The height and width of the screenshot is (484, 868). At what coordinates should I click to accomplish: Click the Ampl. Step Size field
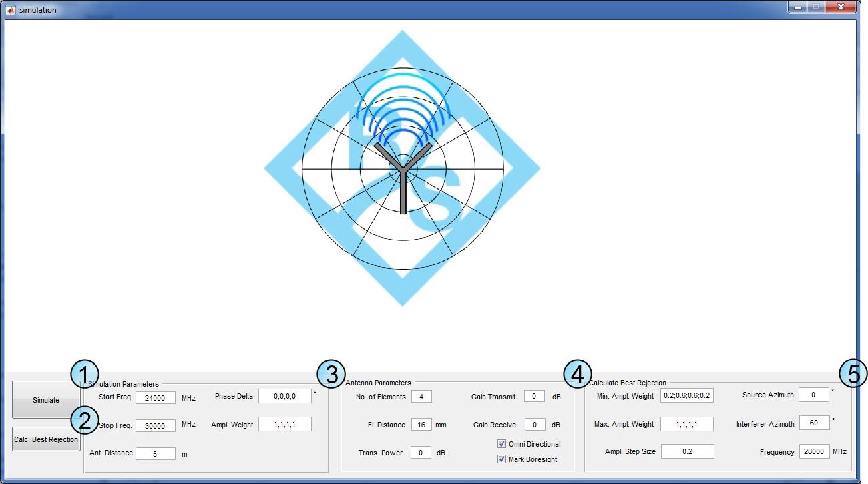(687, 451)
